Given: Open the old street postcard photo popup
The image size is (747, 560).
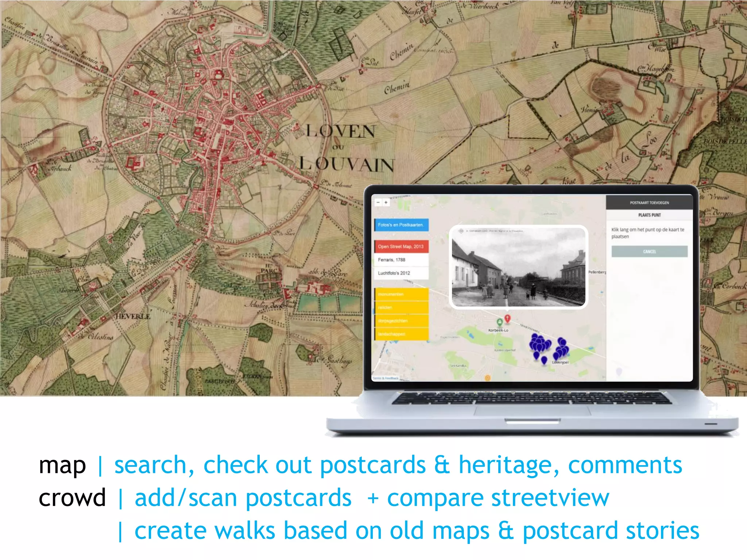Looking at the screenshot, I should pyautogui.click(x=518, y=267).
